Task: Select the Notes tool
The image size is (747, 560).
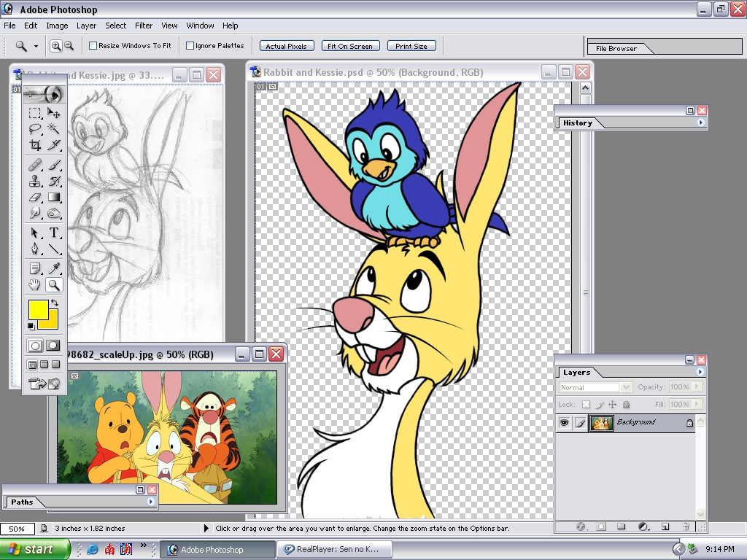Action: click(x=35, y=268)
